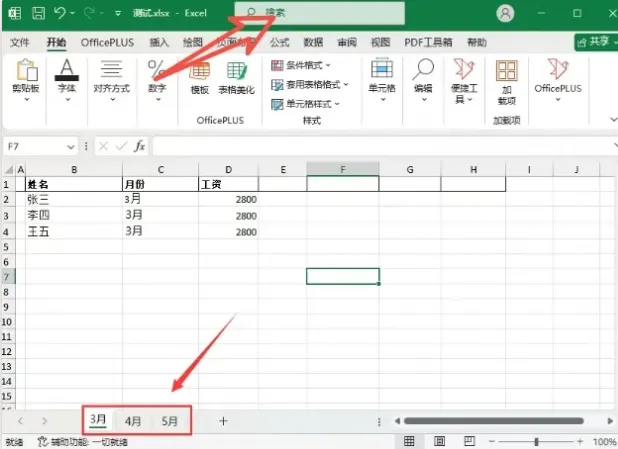Switch to Page Layout view
The image size is (618, 449).
coord(439,441)
